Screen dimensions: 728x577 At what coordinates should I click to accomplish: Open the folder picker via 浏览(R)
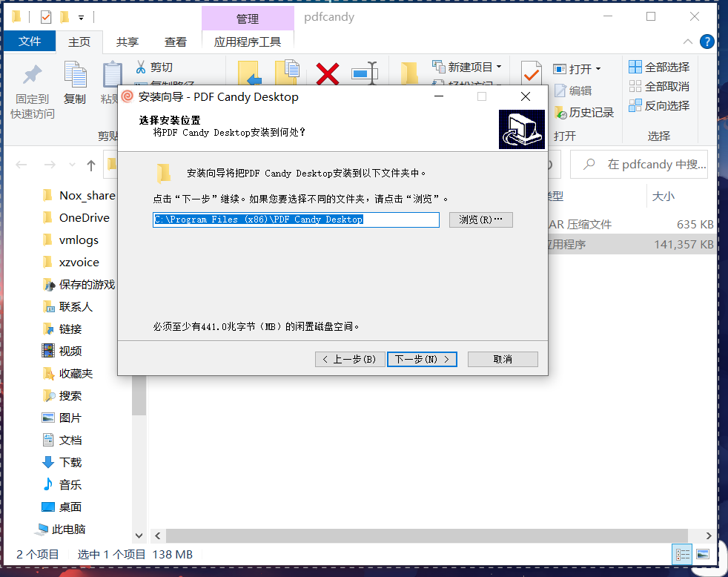pyautogui.click(x=480, y=220)
